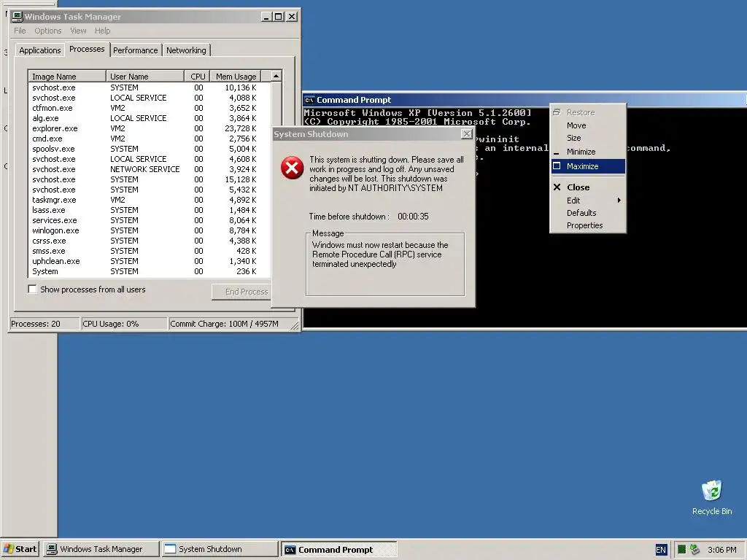Select the spoolsv.exe process row
Viewport: 747px width, 560px height.
point(149,149)
